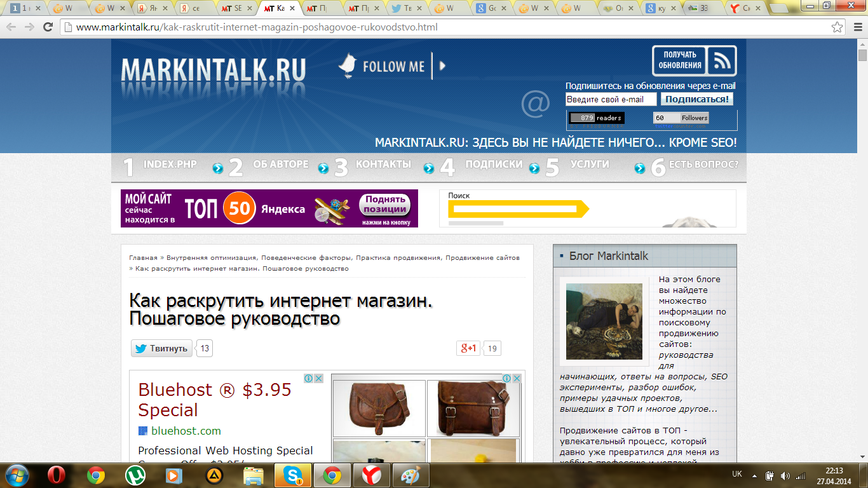
Task: Launch Opera from the taskbar
Action: pos(57,475)
